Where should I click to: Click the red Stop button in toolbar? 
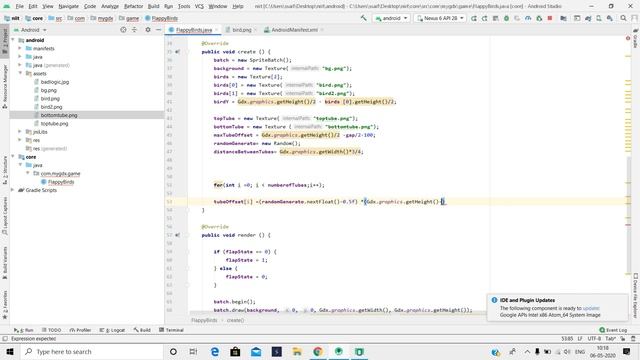click(x=550, y=18)
